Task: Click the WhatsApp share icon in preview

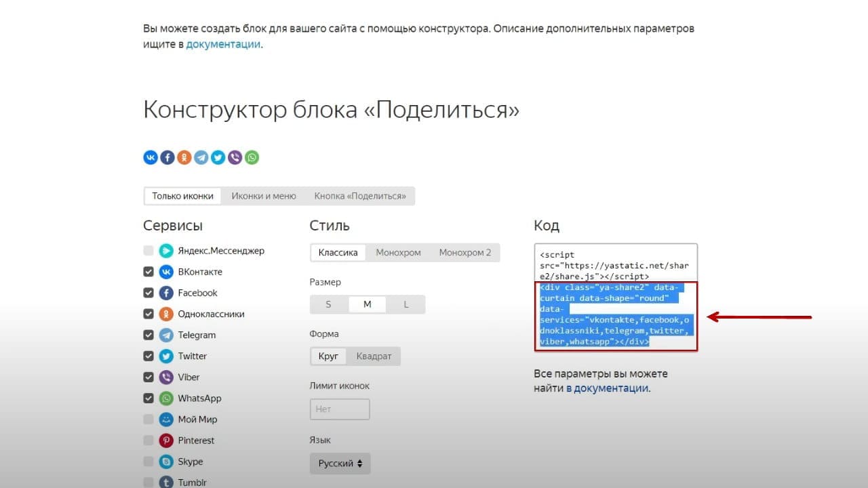Action: tap(252, 157)
